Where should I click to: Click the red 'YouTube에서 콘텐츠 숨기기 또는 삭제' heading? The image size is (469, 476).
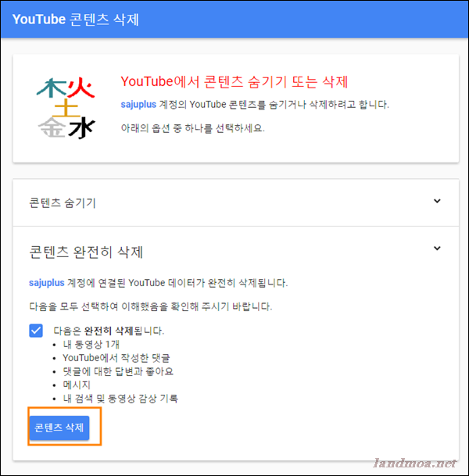(x=234, y=81)
